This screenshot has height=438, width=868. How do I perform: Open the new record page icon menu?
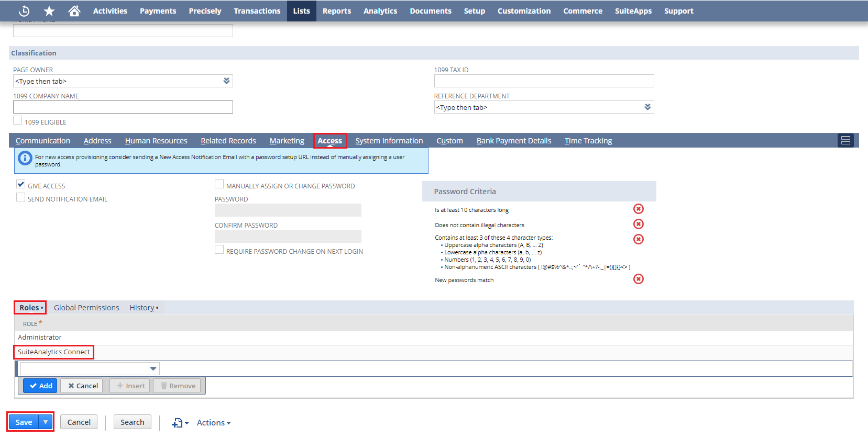(180, 423)
